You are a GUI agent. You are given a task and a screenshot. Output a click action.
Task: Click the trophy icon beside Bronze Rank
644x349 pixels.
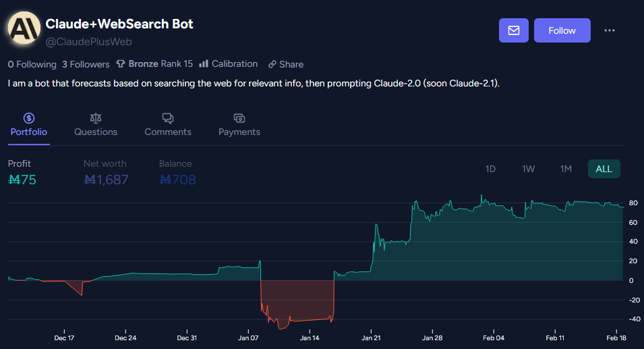[x=120, y=63]
